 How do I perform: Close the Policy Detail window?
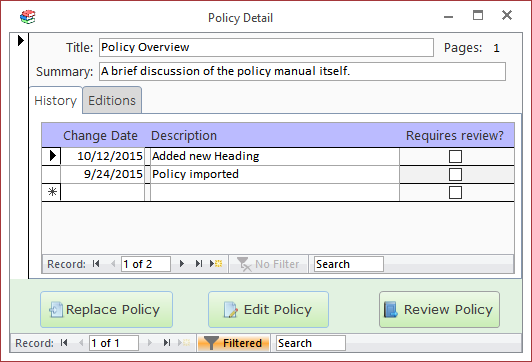click(507, 15)
